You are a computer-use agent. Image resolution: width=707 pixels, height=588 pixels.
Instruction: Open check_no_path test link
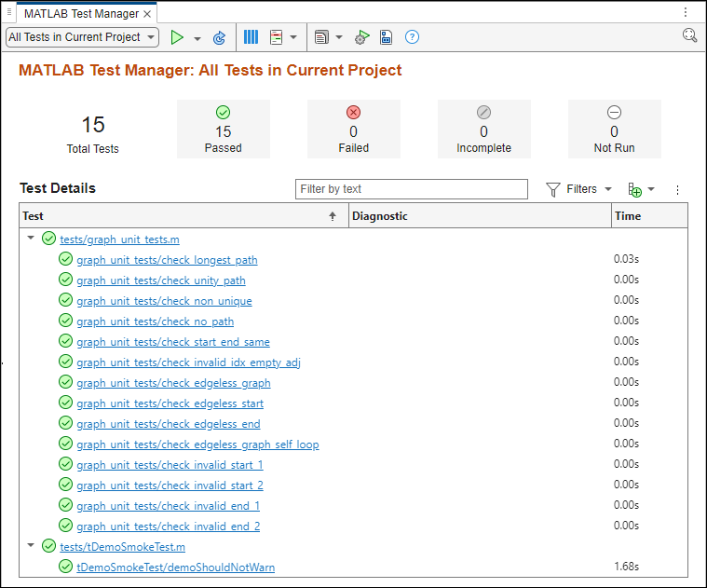(x=156, y=321)
